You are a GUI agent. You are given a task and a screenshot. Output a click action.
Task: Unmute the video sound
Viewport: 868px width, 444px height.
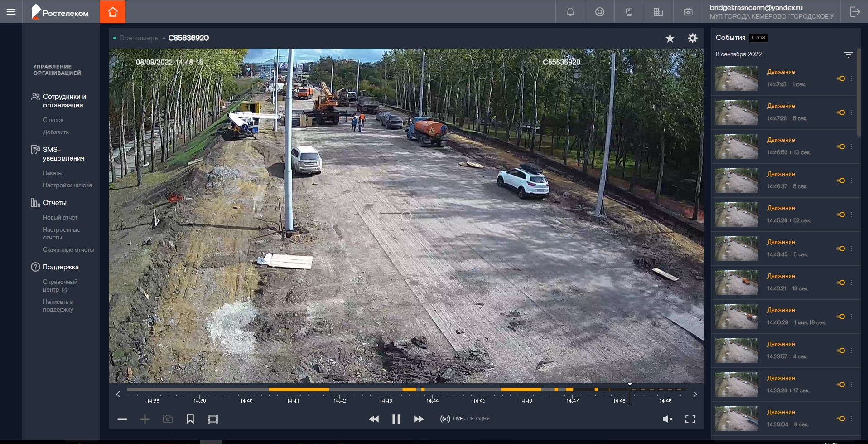pos(667,419)
